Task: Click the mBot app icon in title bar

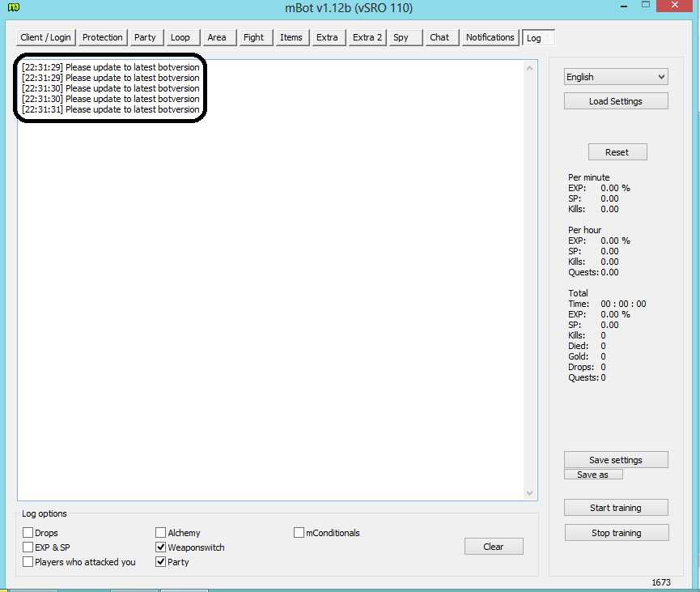Action: coord(14,7)
